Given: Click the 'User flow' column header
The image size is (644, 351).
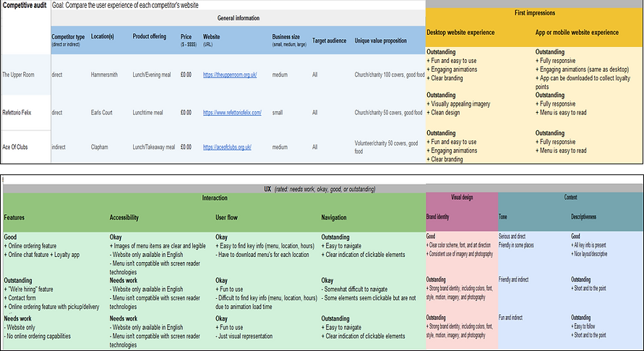Looking at the screenshot, I should pos(226,217).
